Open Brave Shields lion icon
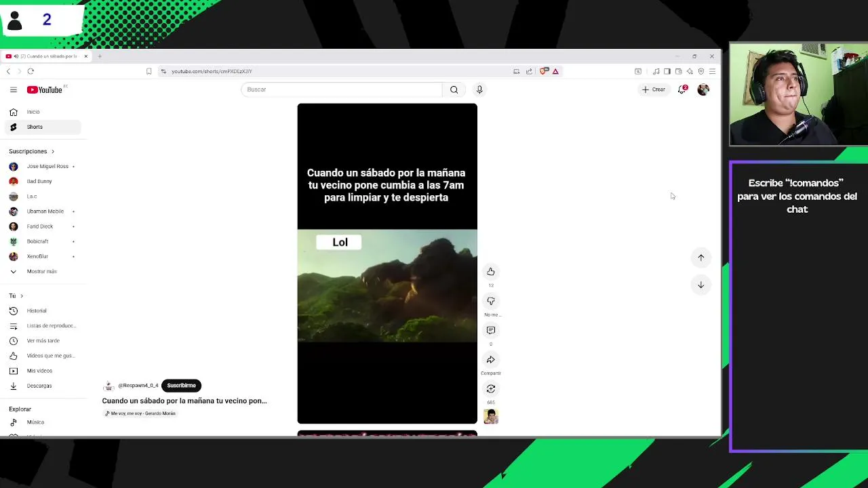Image resolution: width=868 pixels, height=488 pixels. pos(544,71)
